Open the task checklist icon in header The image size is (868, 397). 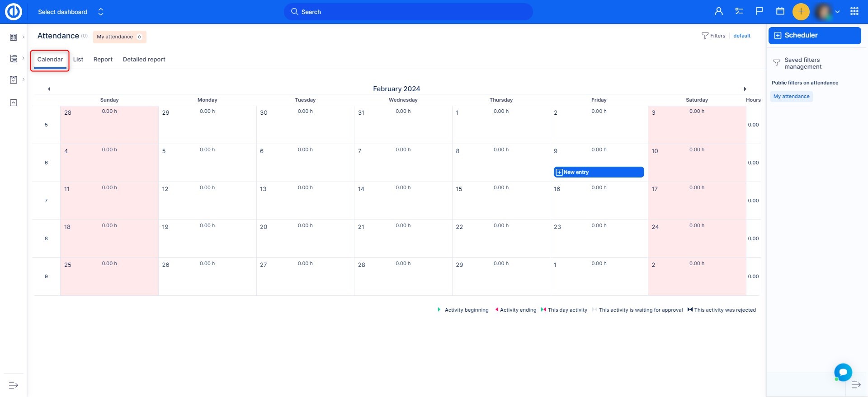coord(739,12)
